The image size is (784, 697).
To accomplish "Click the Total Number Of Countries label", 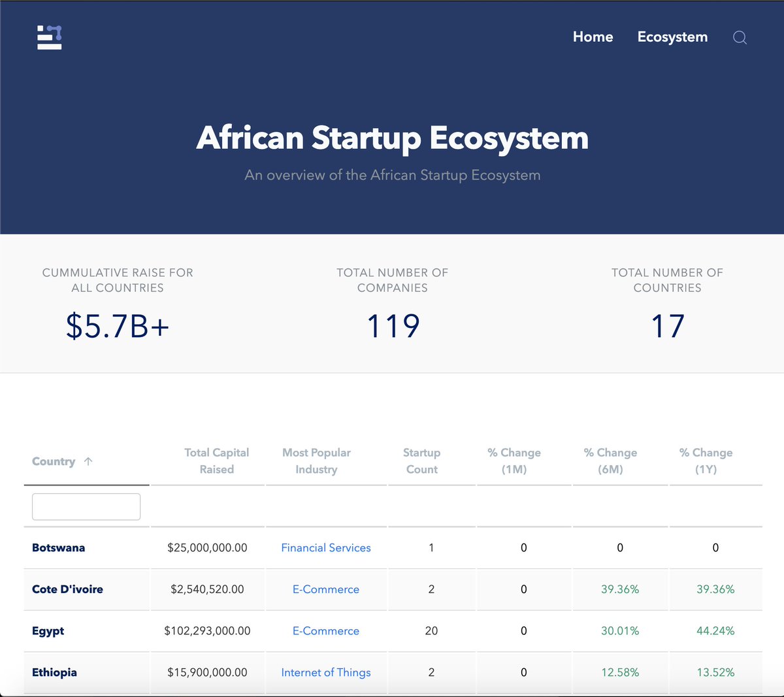I will pos(668,280).
